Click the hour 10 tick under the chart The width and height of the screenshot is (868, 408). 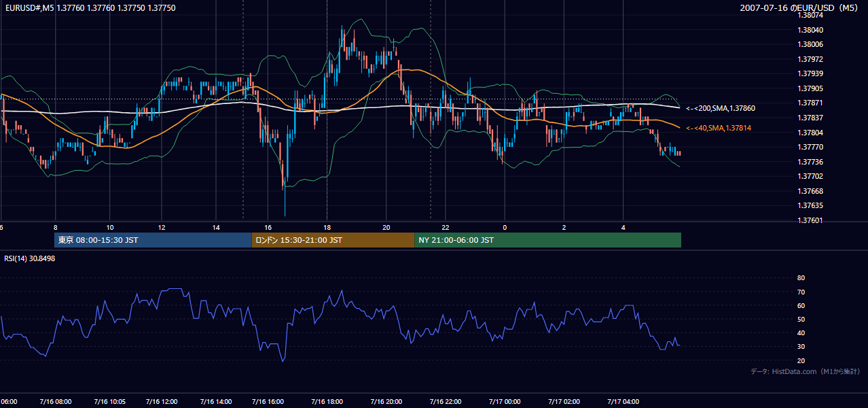click(x=110, y=227)
